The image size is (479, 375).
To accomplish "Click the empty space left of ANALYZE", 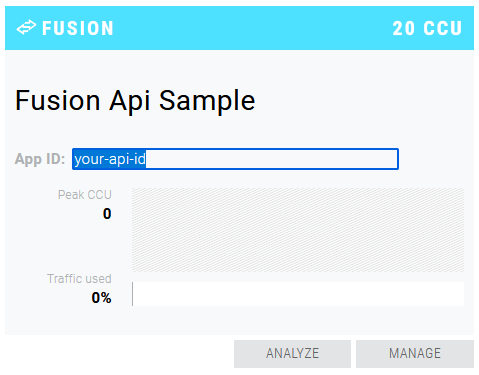I will [119, 354].
